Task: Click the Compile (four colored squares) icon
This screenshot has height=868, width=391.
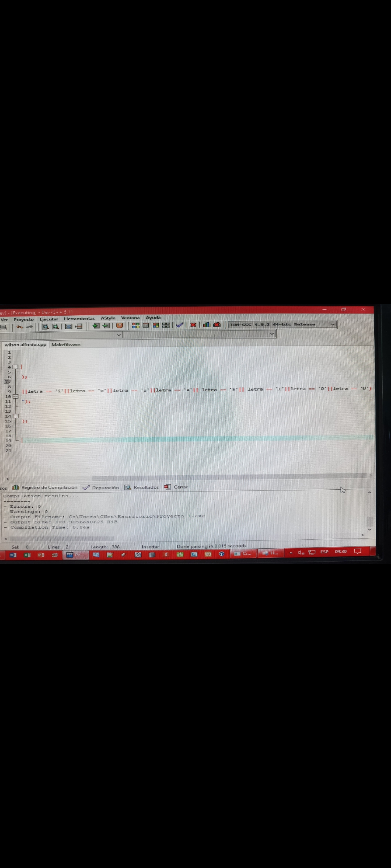Action: point(136,325)
